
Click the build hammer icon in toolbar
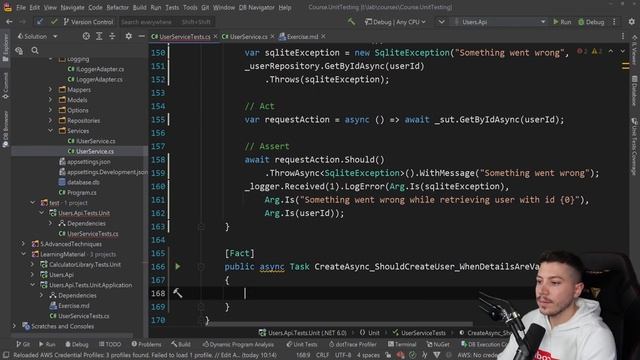point(351,22)
